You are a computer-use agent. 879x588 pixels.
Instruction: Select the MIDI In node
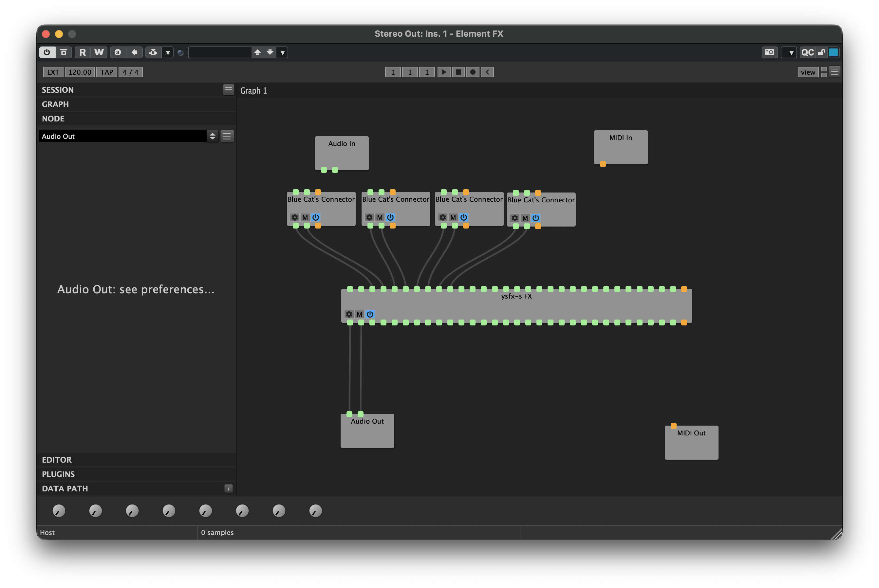point(621,147)
